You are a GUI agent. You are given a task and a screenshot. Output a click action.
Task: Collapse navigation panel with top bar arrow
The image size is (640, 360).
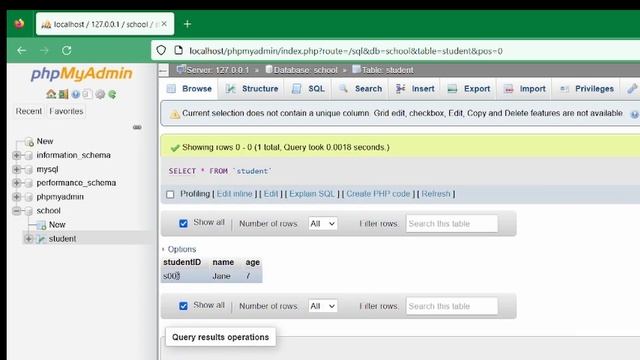coord(163,70)
